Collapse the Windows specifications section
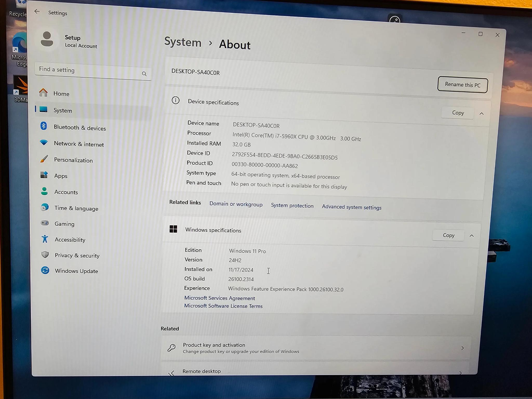The image size is (532, 399). click(x=472, y=236)
